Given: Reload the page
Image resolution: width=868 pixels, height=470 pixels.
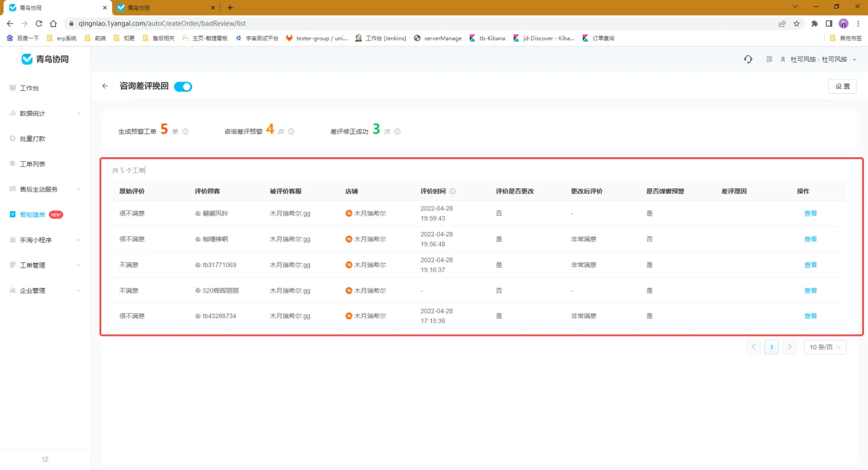Looking at the screenshot, I should point(39,24).
